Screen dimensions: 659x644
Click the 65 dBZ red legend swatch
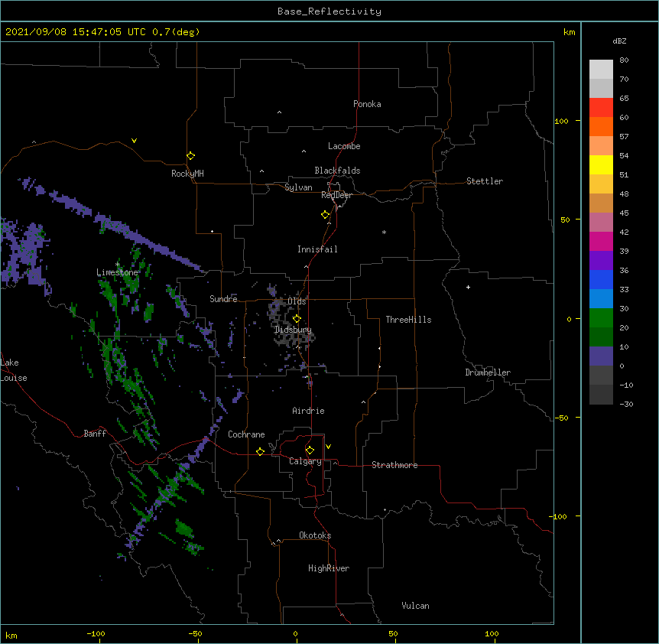pos(601,108)
